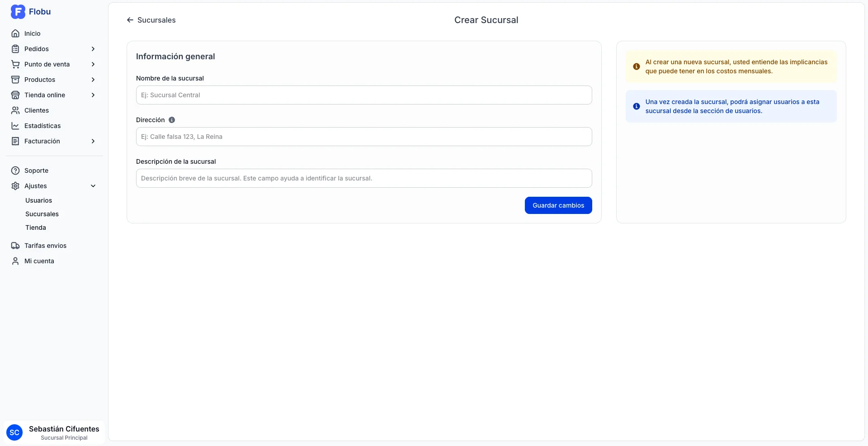This screenshot has width=868, height=446.
Task: Open Usuarios under Ajustes
Action: click(x=38, y=200)
